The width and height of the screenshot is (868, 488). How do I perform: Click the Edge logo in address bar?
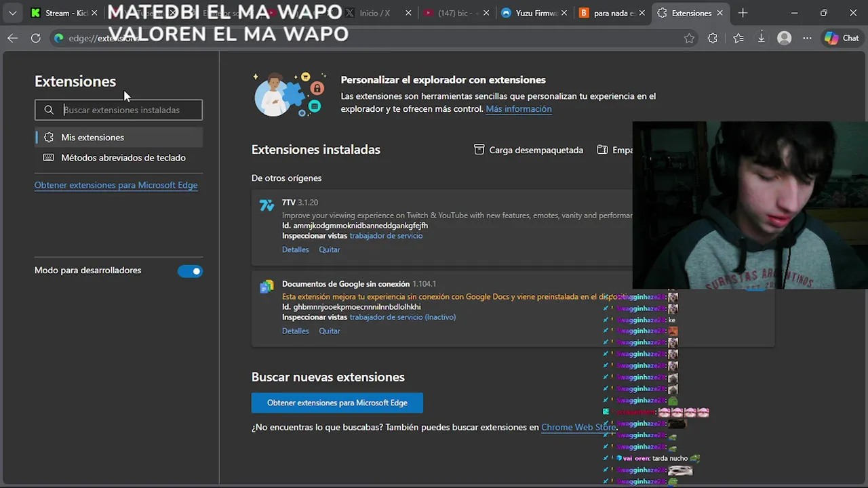click(59, 38)
